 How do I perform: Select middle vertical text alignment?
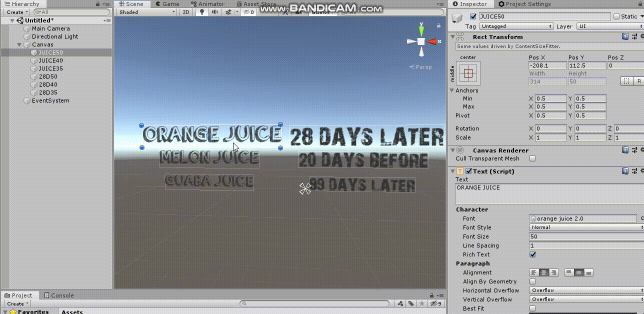click(578, 272)
